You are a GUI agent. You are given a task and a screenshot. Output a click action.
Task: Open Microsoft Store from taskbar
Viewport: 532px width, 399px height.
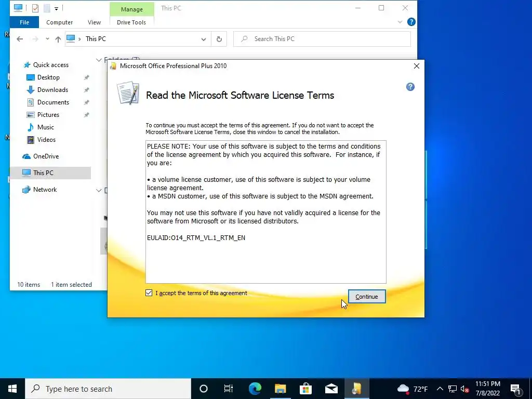(x=305, y=389)
